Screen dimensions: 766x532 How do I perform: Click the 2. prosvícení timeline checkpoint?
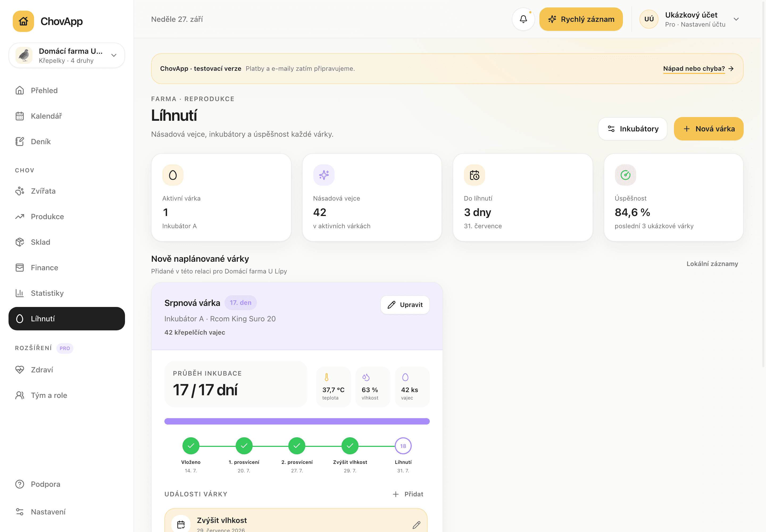click(x=297, y=446)
